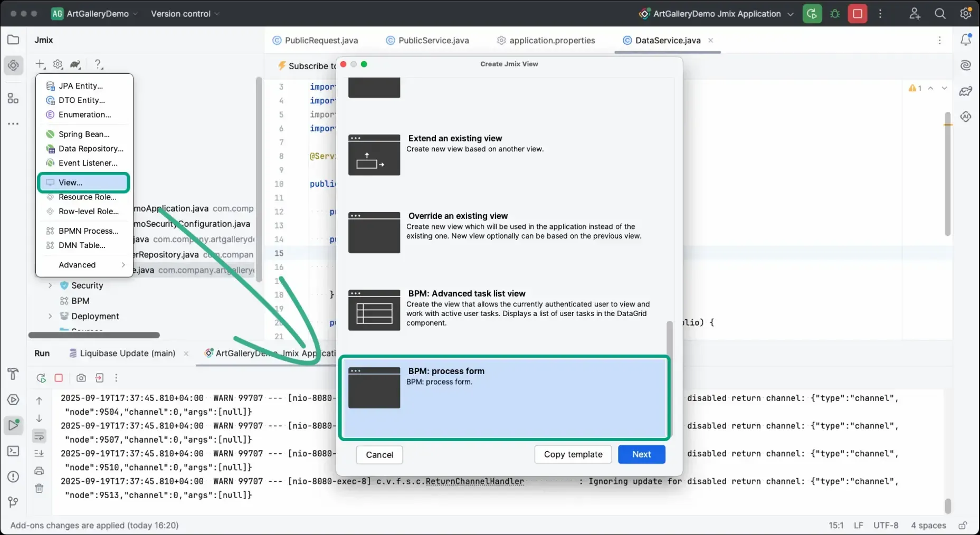Select View... from the Jmix menu
The width and height of the screenshot is (980, 535).
click(x=83, y=183)
